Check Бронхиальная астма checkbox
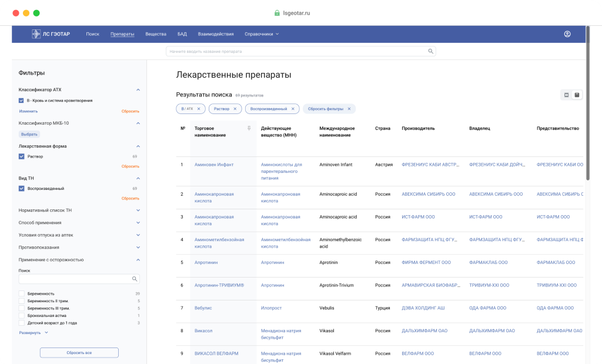Screen dimensions: 602x364 22,316
